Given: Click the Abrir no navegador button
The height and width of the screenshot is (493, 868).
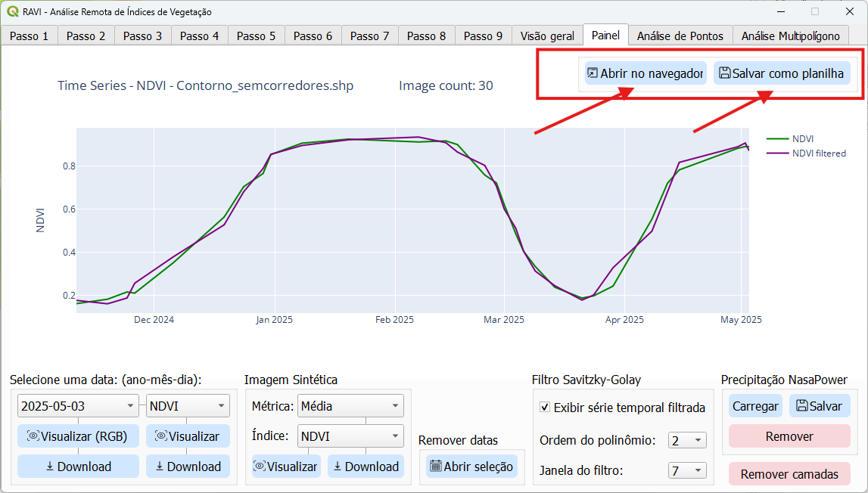Looking at the screenshot, I should pos(645,73).
